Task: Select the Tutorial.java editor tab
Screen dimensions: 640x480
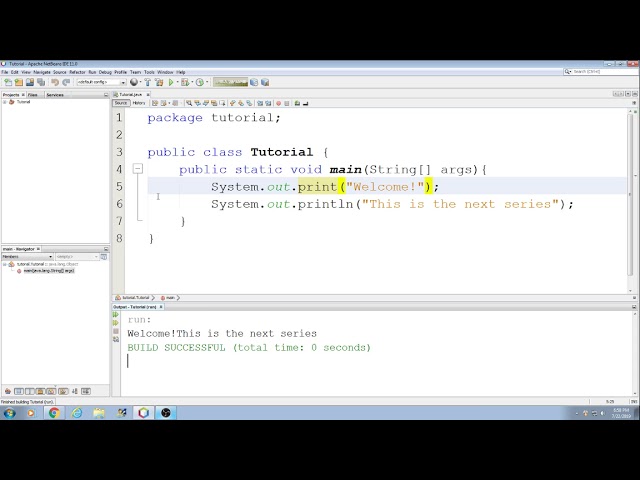Action: point(130,94)
